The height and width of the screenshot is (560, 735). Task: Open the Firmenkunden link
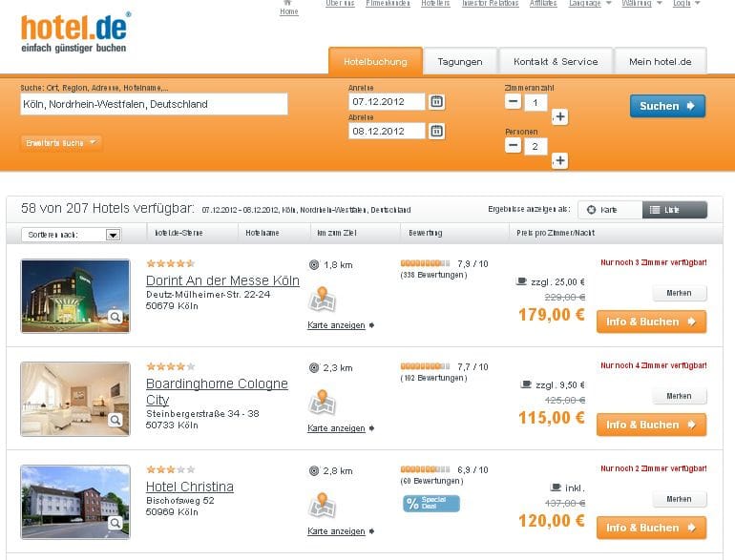point(388,3)
